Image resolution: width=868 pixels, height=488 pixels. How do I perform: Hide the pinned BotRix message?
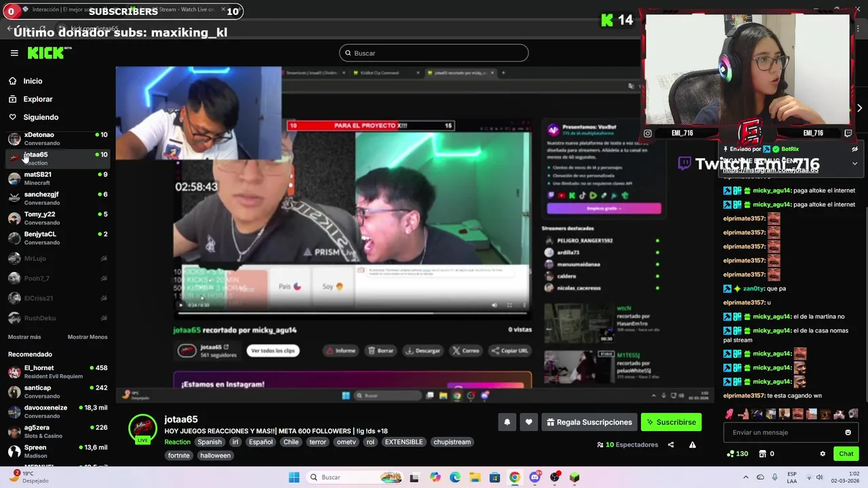tap(854, 149)
